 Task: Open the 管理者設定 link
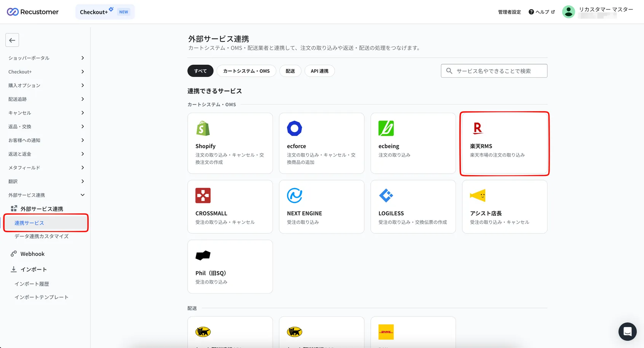[509, 12]
